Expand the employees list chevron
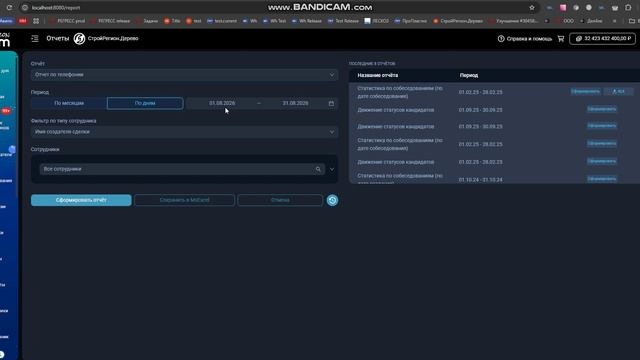 tap(332, 169)
